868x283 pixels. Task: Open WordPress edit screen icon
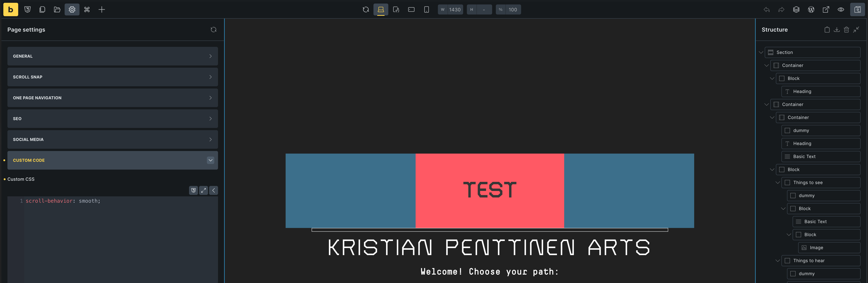(811, 9)
